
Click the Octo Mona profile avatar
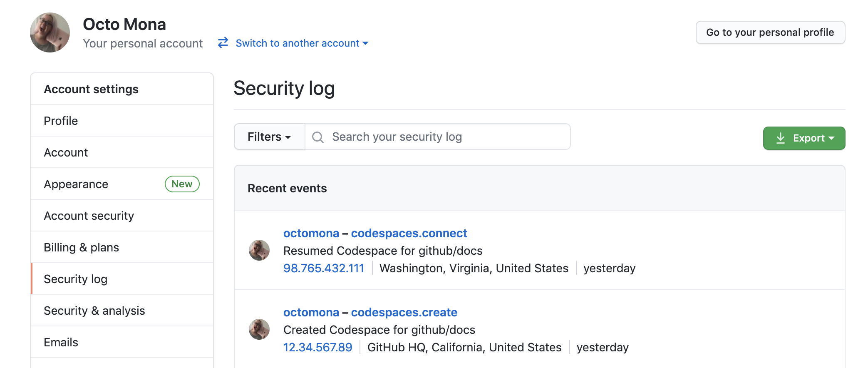50,32
